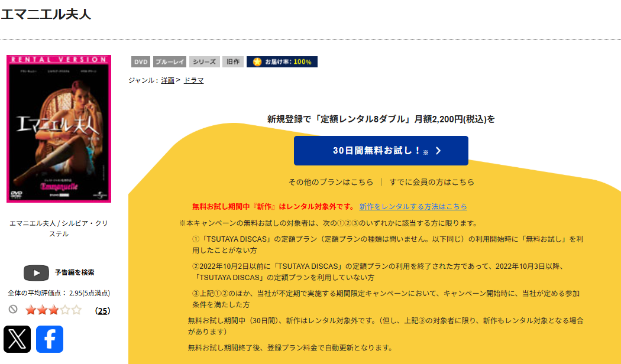Click the clear-rating circle icon
The width and height of the screenshot is (621, 364).
coord(13,310)
